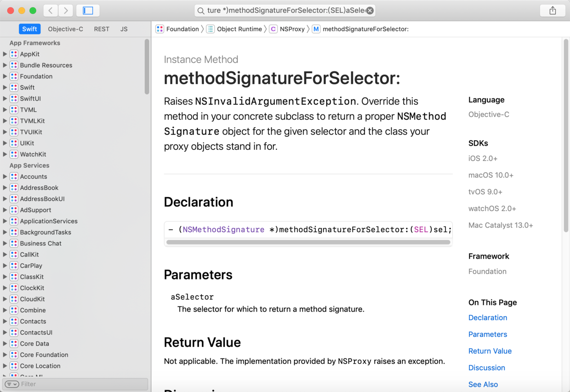Click the Object Runtime breadcrumb list icon

(211, 29)
